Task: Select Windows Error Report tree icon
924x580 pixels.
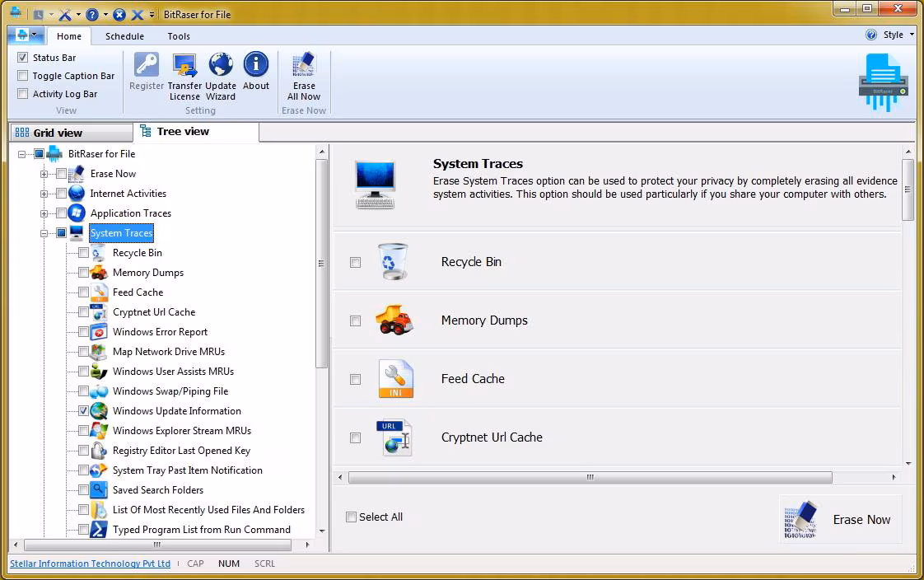Action: point(99,332)
